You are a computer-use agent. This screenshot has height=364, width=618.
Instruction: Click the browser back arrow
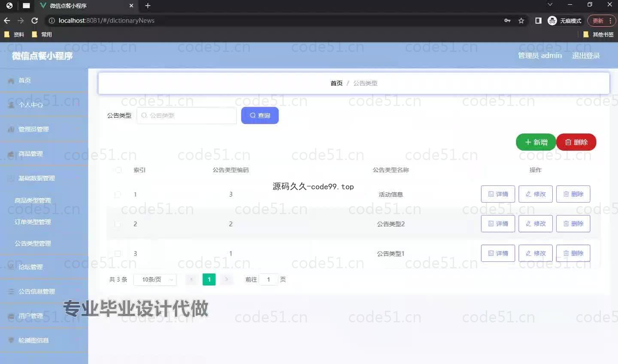click(x=7, y=21)
